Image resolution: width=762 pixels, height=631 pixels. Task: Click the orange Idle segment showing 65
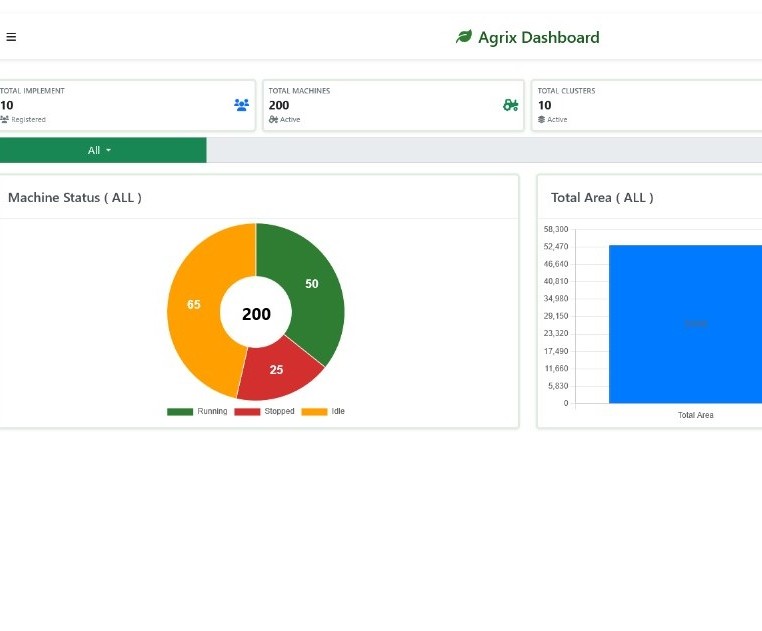[x=193, y=304]
